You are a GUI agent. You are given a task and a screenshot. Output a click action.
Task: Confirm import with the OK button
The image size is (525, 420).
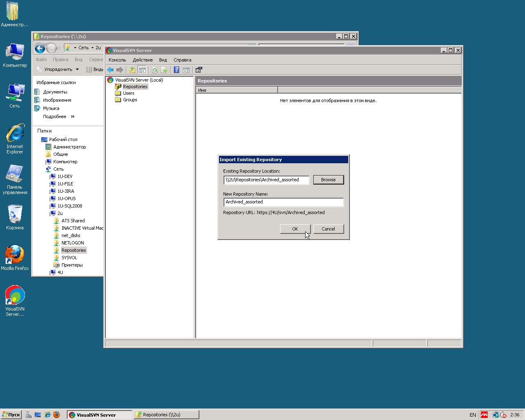pyautogui.click(x=295, y=229)
